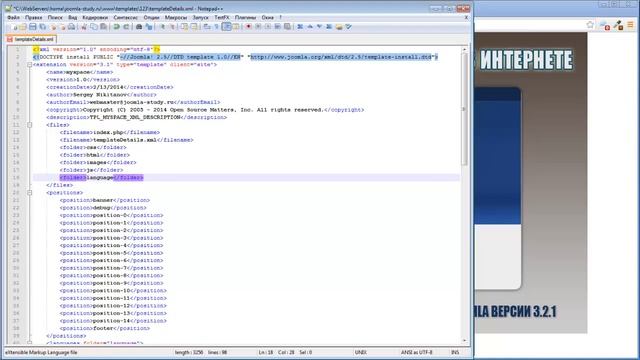Viewport: 640px width, 360px height.
Task: Open the Кодировки menu
Action: tap(95, 18)
